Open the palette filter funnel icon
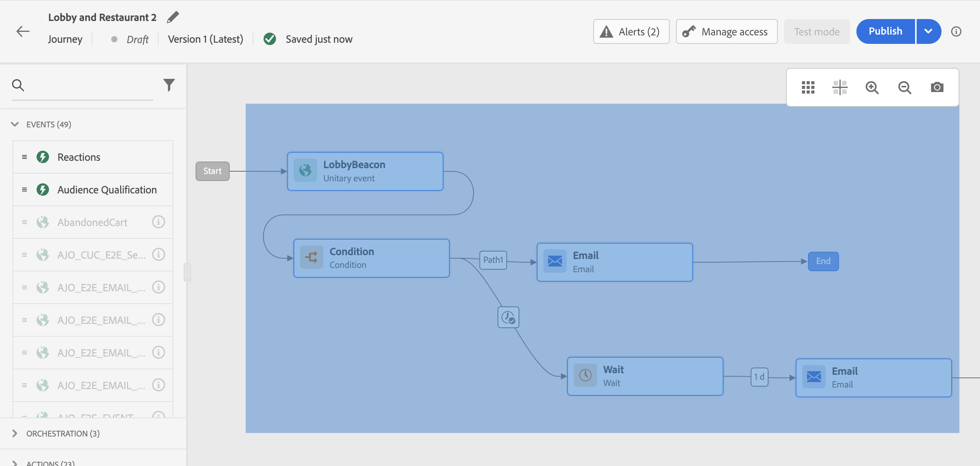 pyautogui.click(x=169, y=85)
